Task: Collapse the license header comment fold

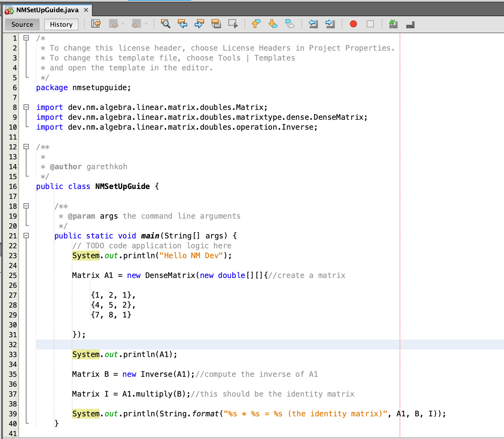Action: pos(26,38)
